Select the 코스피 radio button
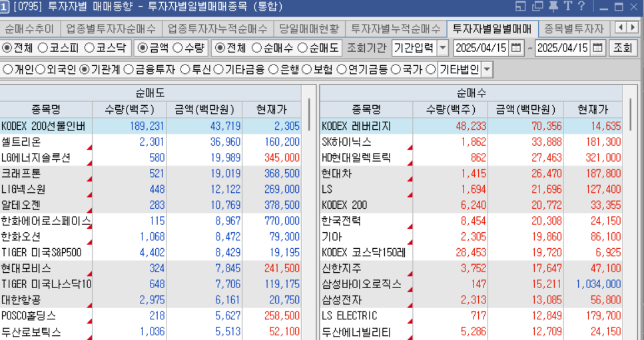The image size is (644, 340). pyautogui.click(x=43, y=48)
